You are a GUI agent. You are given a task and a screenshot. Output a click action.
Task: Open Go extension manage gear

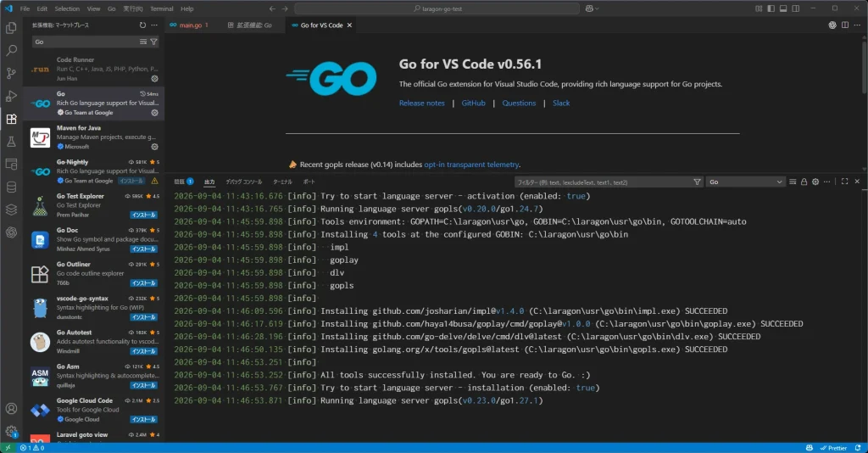[154, 113]
